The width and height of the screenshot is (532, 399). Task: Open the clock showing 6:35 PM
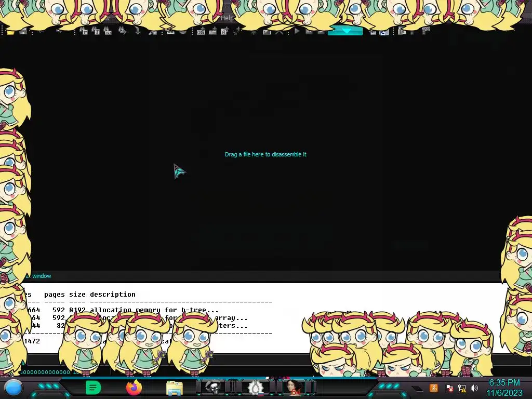point(504,388)
